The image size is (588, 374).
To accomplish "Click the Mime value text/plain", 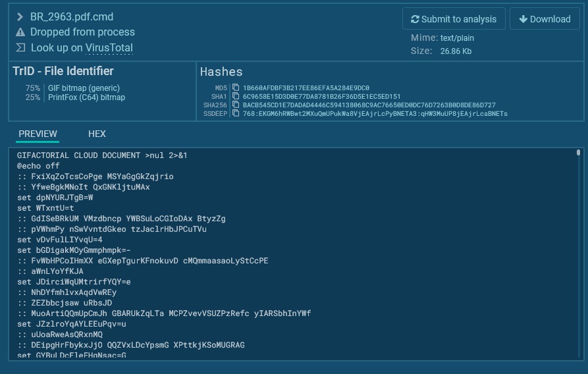I will tap(457, 38).
